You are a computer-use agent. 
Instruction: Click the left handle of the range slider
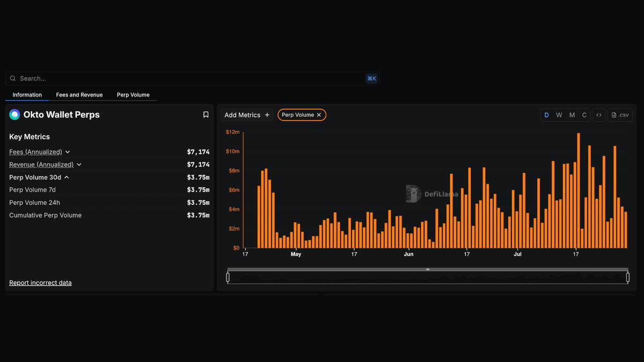pos(228,277)
